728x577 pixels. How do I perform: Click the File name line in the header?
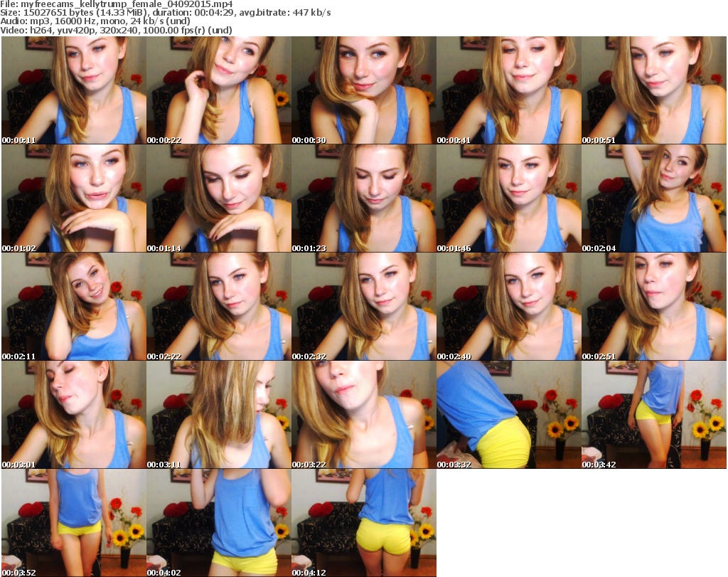point(117,4)
